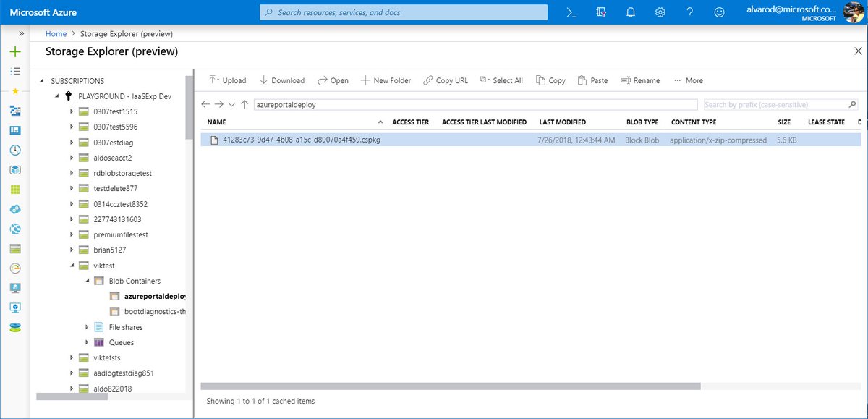
Task: Expand the Queues node
Action: [x=86, y=342]
